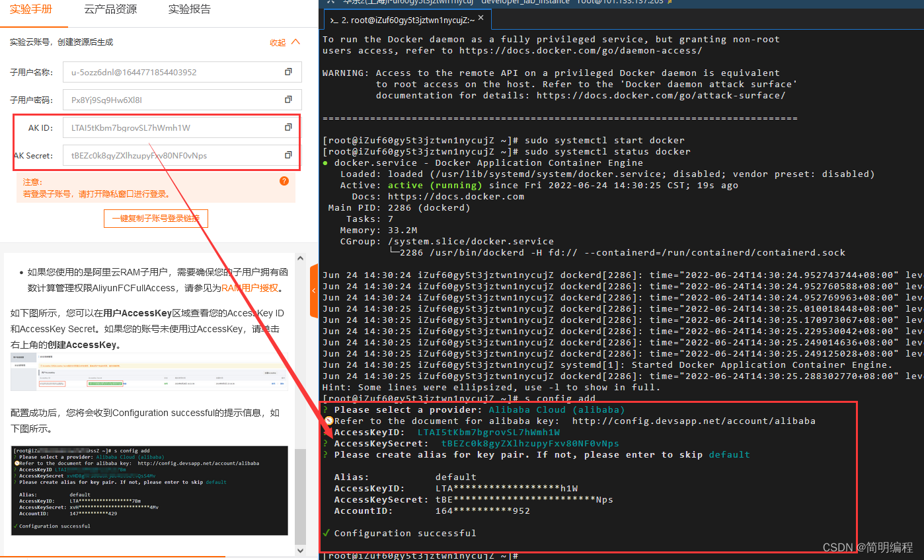
Task: Collapse the account panel via 收起
Action: (285, 42)
